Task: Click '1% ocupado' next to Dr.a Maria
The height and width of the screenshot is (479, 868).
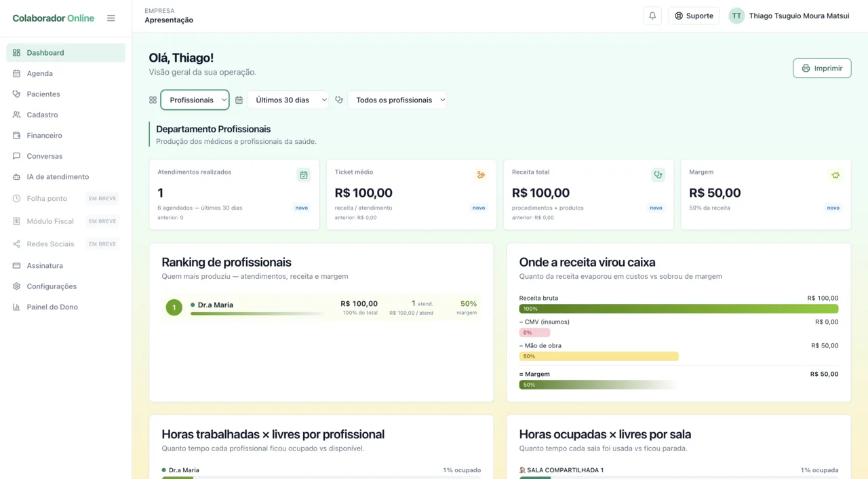Action: [x=462, y=470]
